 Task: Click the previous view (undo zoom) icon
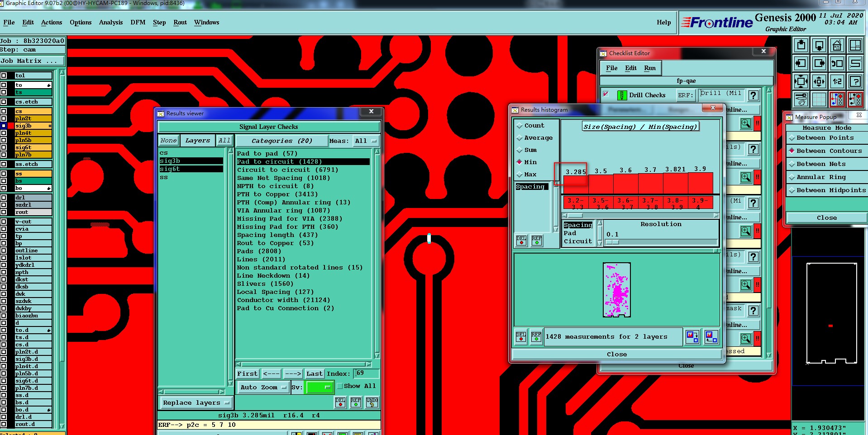pos(837,63)
